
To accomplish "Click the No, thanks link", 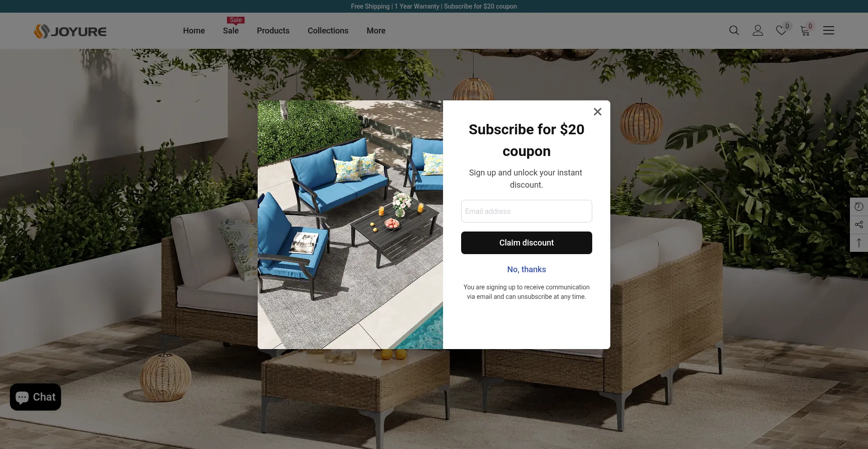I will (527, 269).
